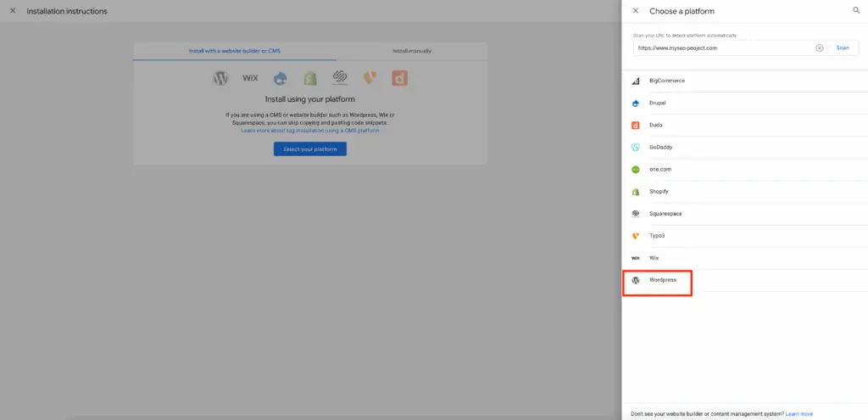Choose Shopify platform name
The width and height of the screenshot is (868, 420).
tap(659, 192)
